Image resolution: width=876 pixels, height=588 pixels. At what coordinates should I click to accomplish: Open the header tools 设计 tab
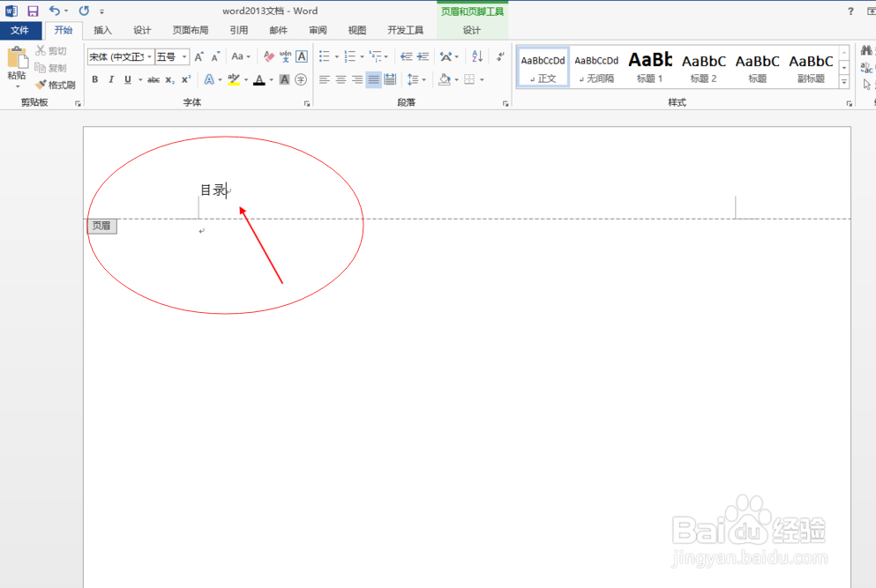click(471, 30)
